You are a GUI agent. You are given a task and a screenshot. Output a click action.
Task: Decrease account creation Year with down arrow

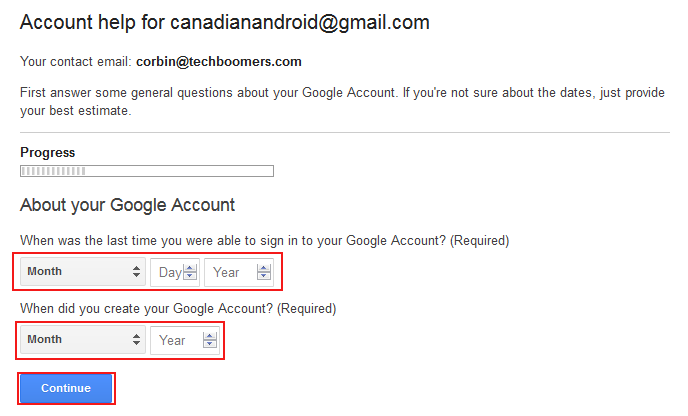coord(210,344)
